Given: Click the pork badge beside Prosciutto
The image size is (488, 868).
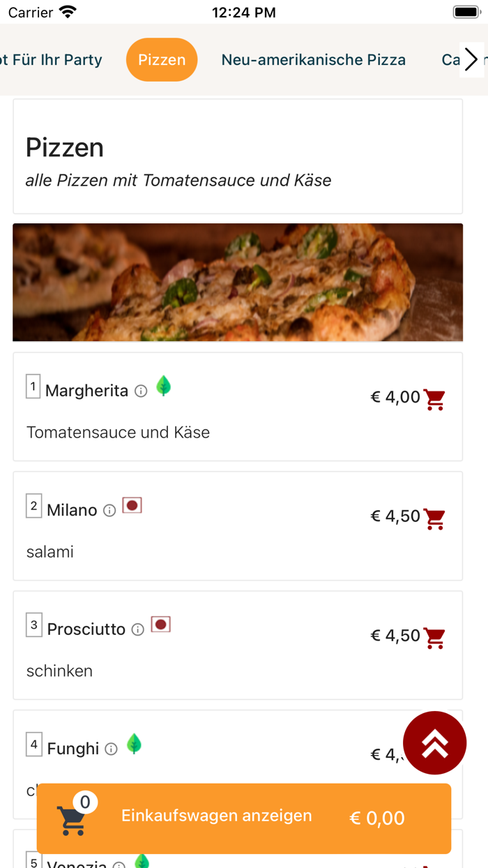Looking at the screenshot, I should pyautogui.click(x=161, y=624).
